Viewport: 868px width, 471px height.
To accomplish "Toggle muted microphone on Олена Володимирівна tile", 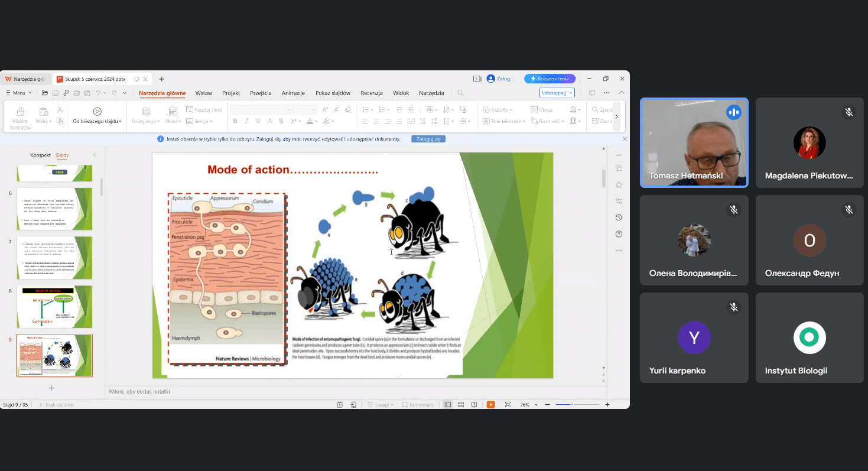I will tap(733, 210).
